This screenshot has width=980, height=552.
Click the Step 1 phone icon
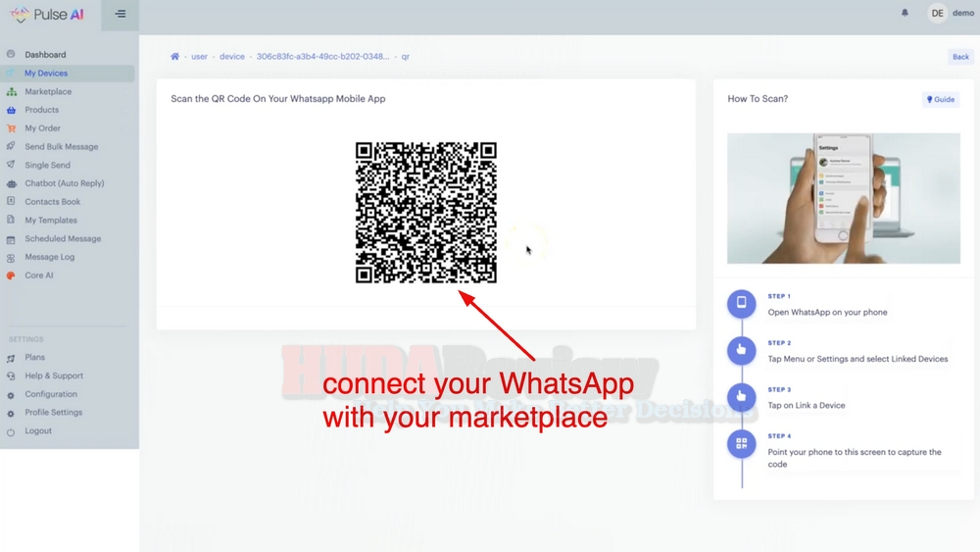tap(741, 303)
